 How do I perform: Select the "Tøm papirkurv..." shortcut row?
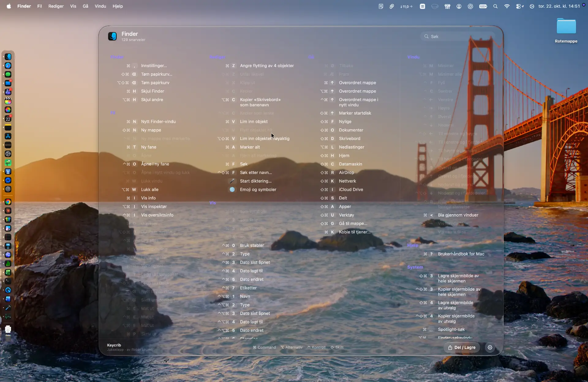pos(147,74)
